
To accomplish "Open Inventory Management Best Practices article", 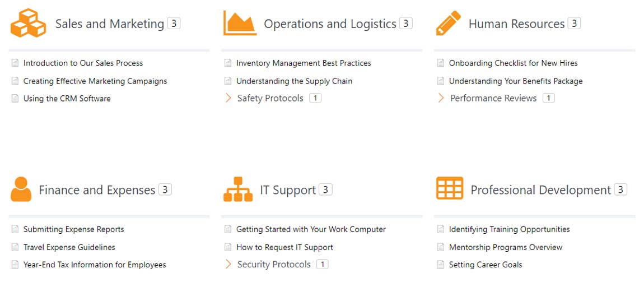I will coord(304,63).
